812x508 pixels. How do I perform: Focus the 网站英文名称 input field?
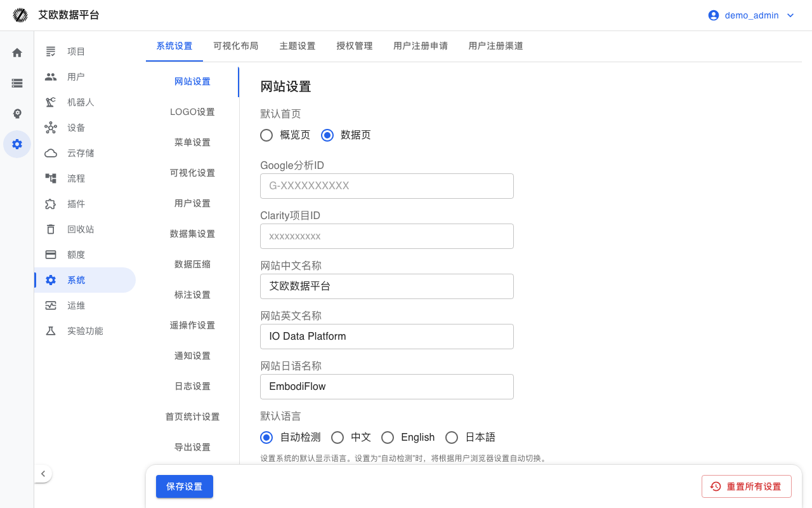[x=387, y=337]
